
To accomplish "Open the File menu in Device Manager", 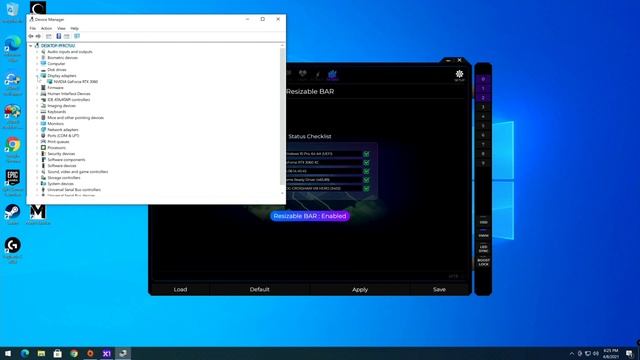I will pos(33,28).
